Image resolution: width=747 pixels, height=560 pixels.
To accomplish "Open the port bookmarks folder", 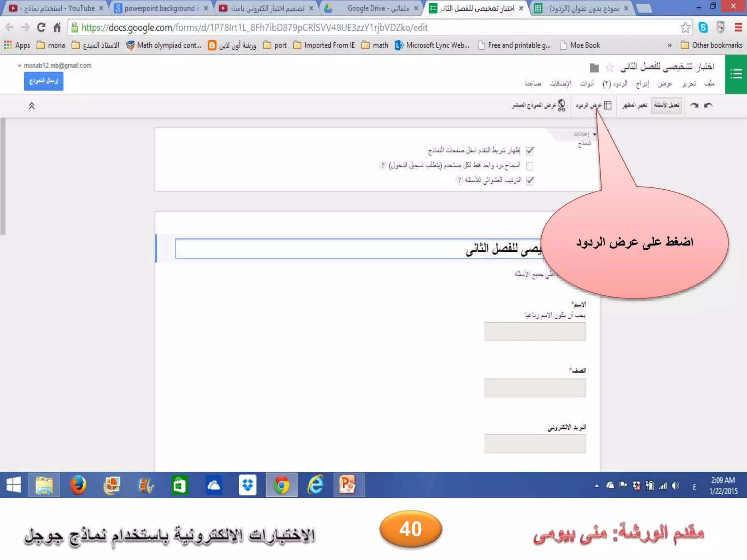I will (x=275, y=45).
